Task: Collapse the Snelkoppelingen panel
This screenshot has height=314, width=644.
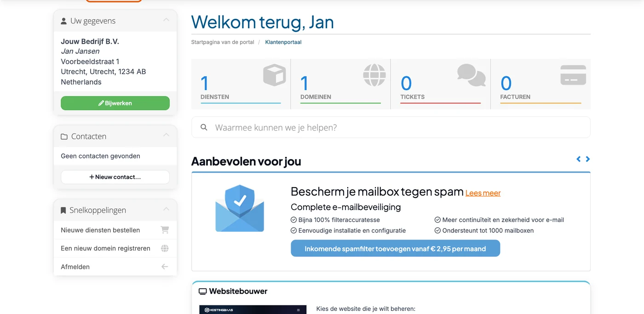Action: point(166,209)
